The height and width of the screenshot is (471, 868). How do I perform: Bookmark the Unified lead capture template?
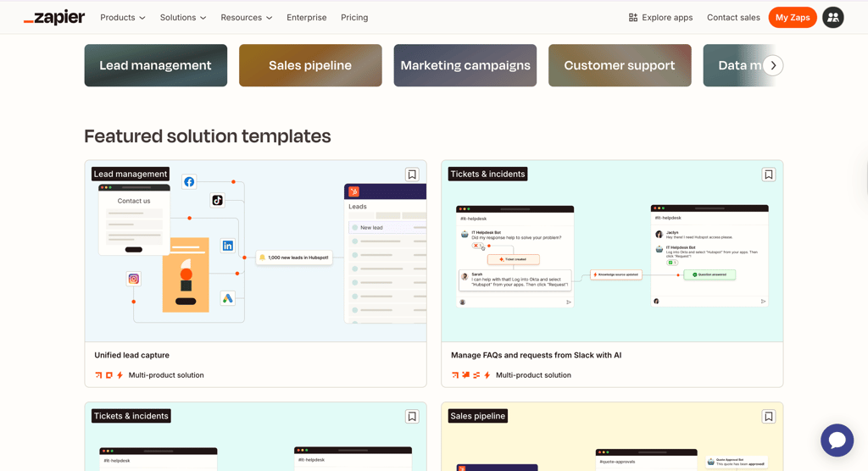[412, 175]
